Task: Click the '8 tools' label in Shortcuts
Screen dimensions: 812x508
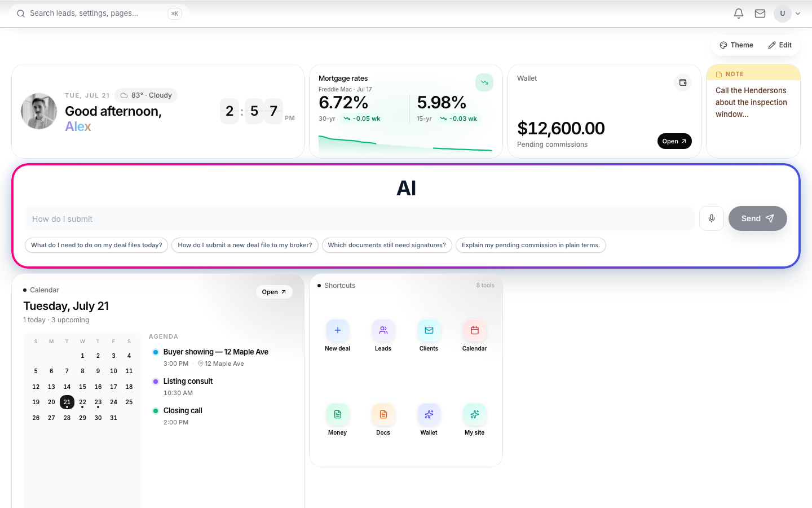Action: click(485, 286)
